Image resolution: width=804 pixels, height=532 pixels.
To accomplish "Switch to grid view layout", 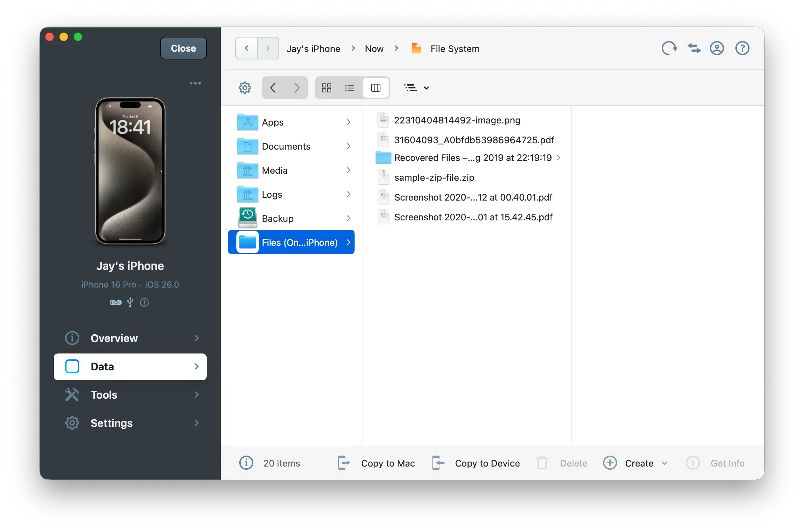I will [326, 87].
